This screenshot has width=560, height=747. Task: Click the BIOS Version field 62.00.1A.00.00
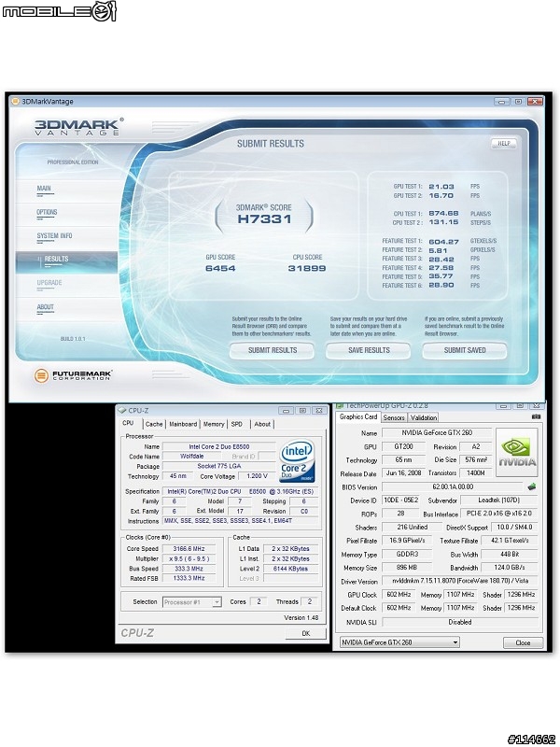point(453,487)
